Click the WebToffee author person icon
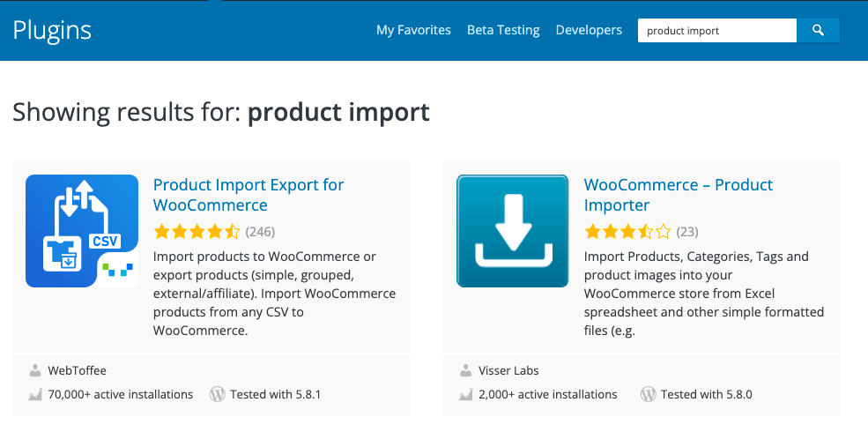This screenshot has width=868, height=432. pos(35,370)
